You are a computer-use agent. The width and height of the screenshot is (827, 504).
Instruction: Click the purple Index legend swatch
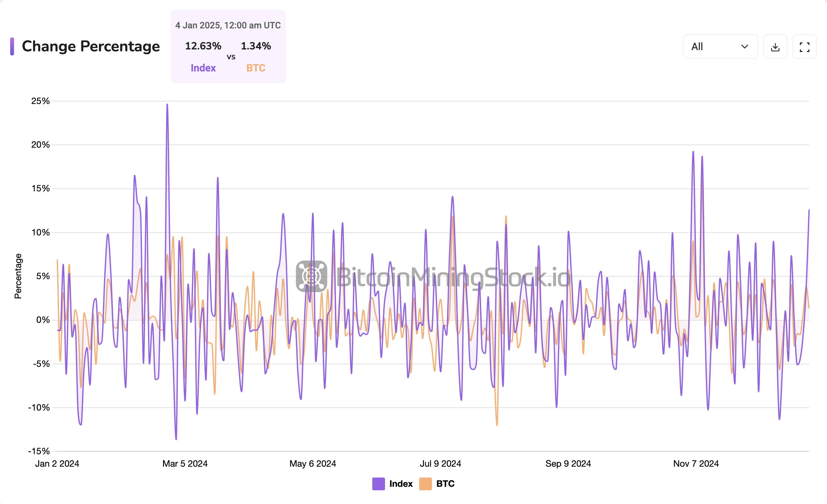click(378, 484)
